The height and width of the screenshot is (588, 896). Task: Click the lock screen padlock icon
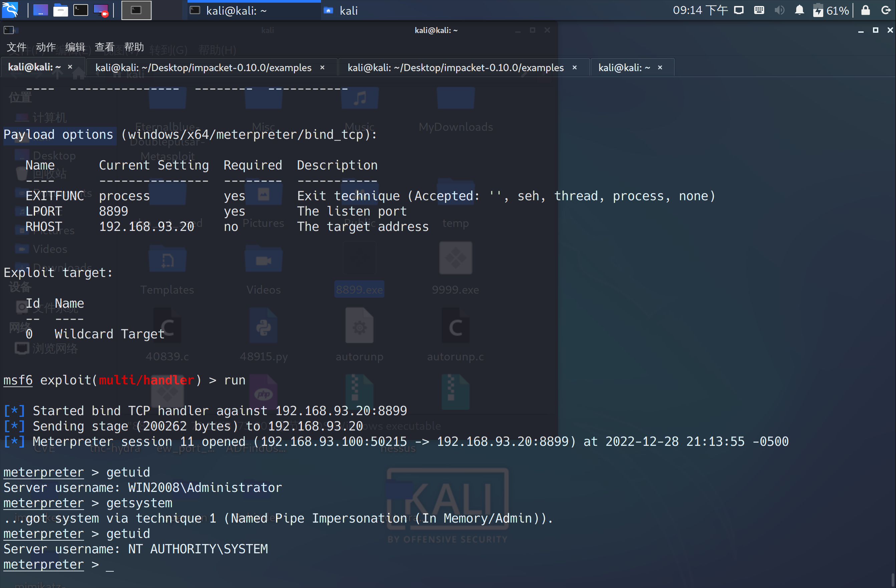point(866,10)
